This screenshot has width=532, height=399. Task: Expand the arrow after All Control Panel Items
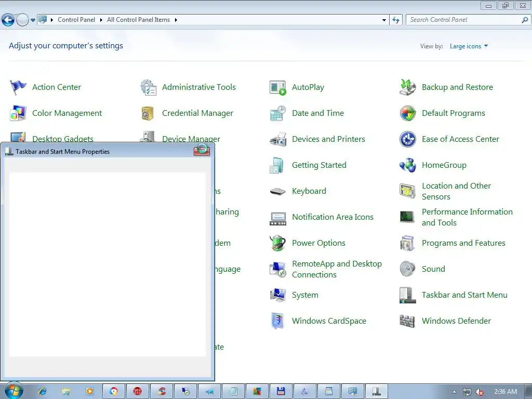tap(176, 20)
